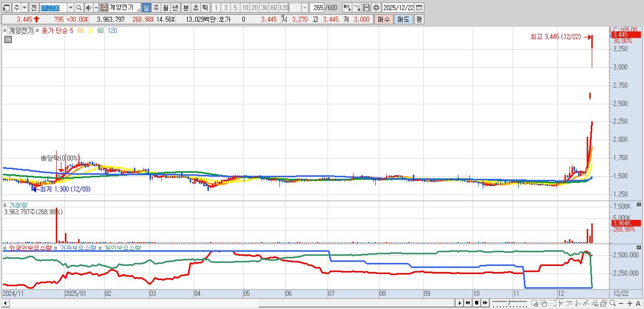Click the bottom zoom magnifier icon
This screenshot has height=309, width=644.
click(x=613, y=303)
